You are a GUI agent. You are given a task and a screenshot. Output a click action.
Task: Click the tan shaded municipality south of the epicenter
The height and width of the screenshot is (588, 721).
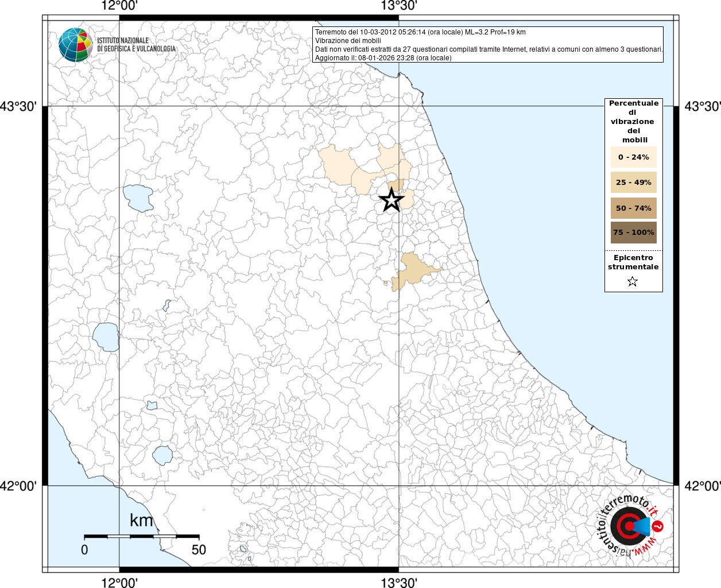414,270
